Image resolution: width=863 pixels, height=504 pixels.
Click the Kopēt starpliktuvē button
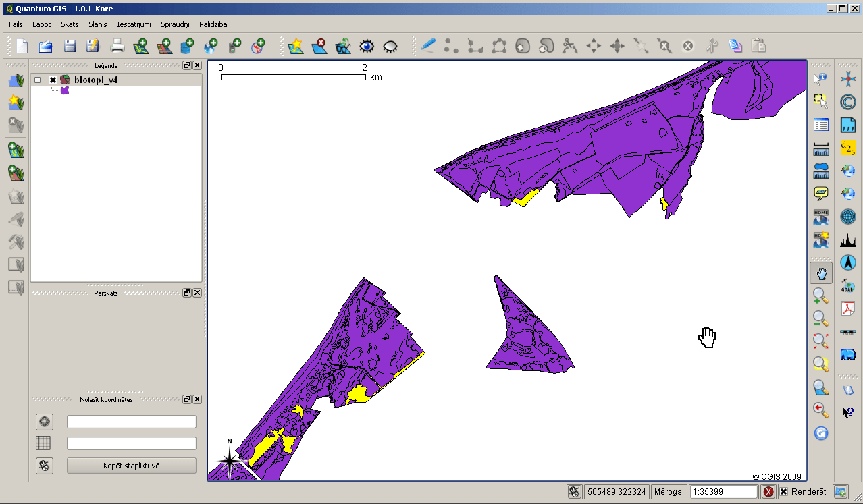[132, 466]
